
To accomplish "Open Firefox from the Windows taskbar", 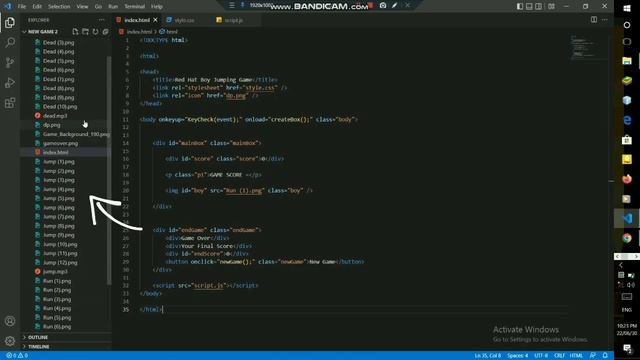I will [x=627, y=179].
